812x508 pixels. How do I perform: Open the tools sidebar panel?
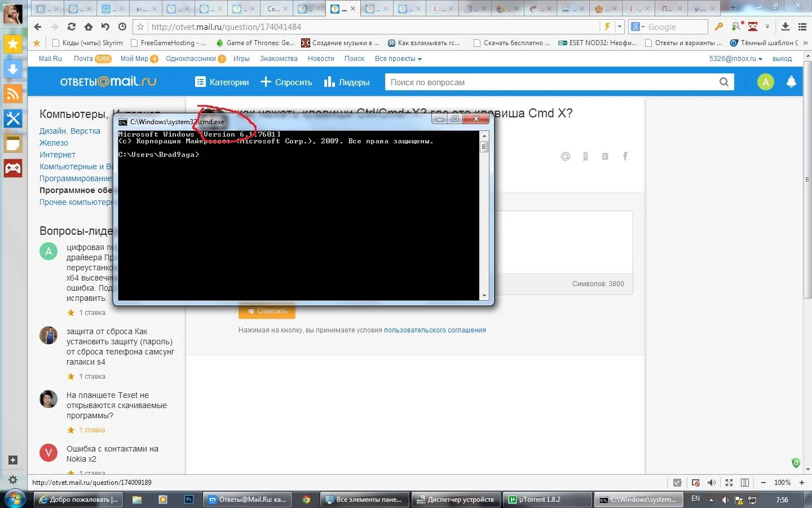point(13,119)
